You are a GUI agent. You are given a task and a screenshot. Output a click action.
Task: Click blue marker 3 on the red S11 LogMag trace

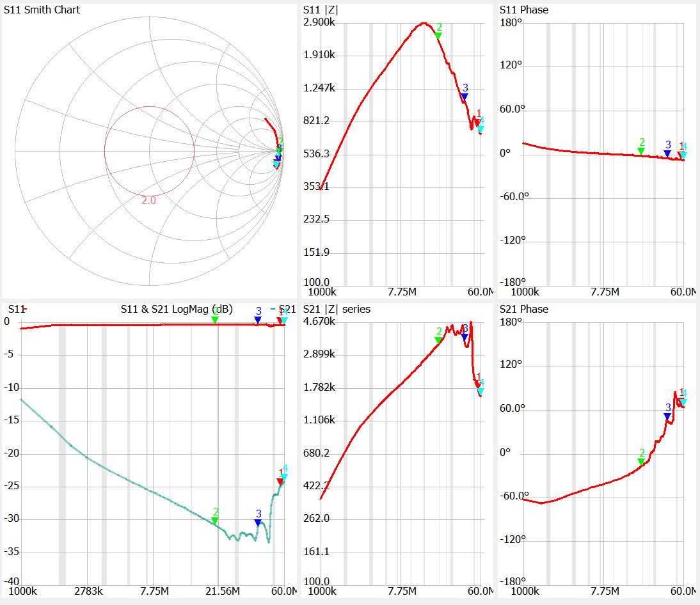tap(258, 320)
